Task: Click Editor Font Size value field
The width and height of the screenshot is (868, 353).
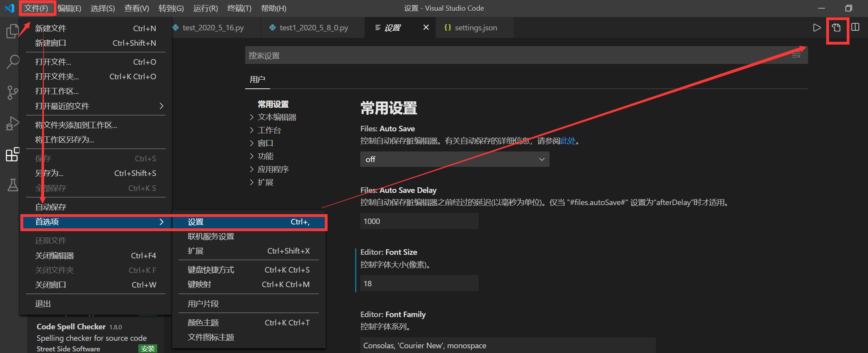Action: tap(419, 284)
